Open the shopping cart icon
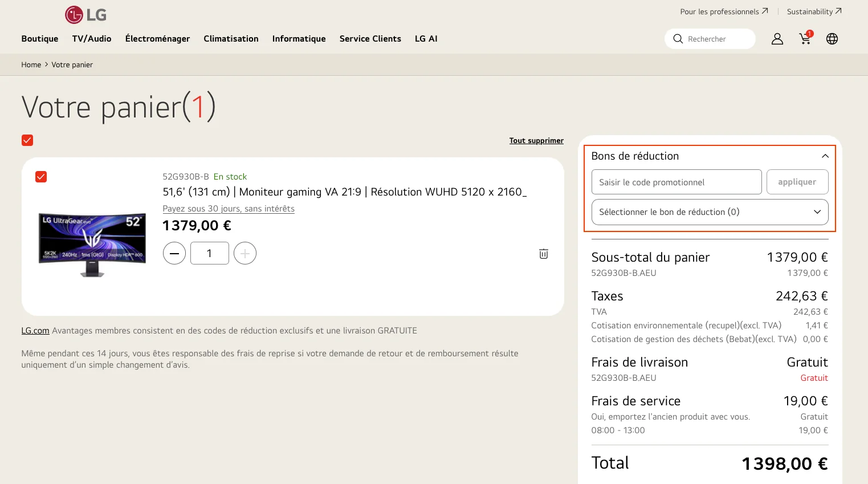 (805, 38)
